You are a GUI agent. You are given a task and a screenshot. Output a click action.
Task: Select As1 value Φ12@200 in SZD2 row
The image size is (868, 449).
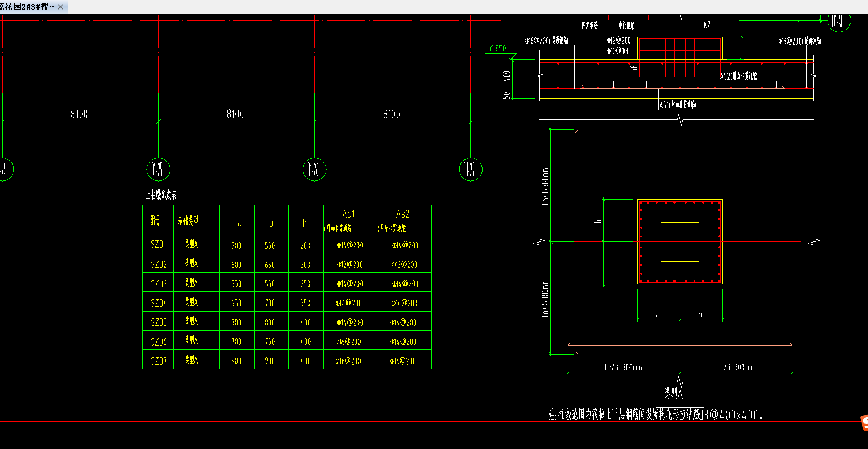350,264
